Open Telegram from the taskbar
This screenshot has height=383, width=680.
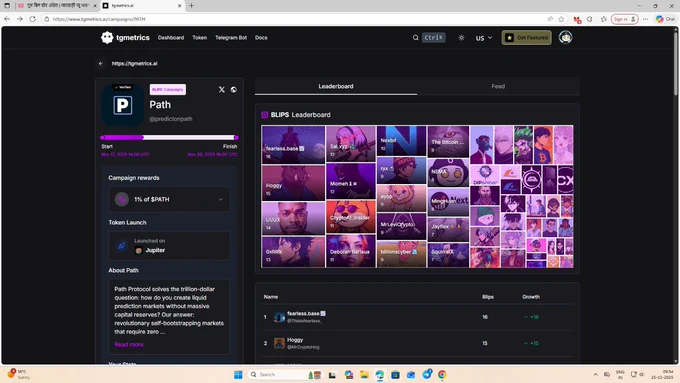point(427,374)
